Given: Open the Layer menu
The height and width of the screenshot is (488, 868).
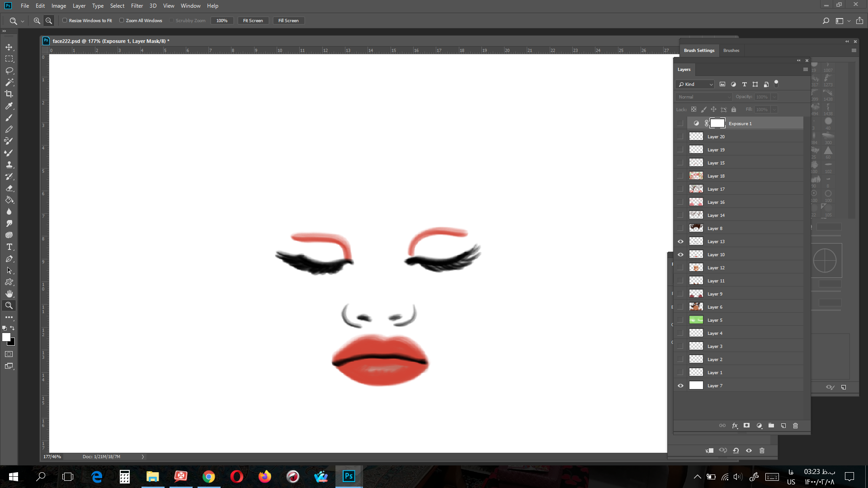Looking at the screenshot, I should [79, 6].
